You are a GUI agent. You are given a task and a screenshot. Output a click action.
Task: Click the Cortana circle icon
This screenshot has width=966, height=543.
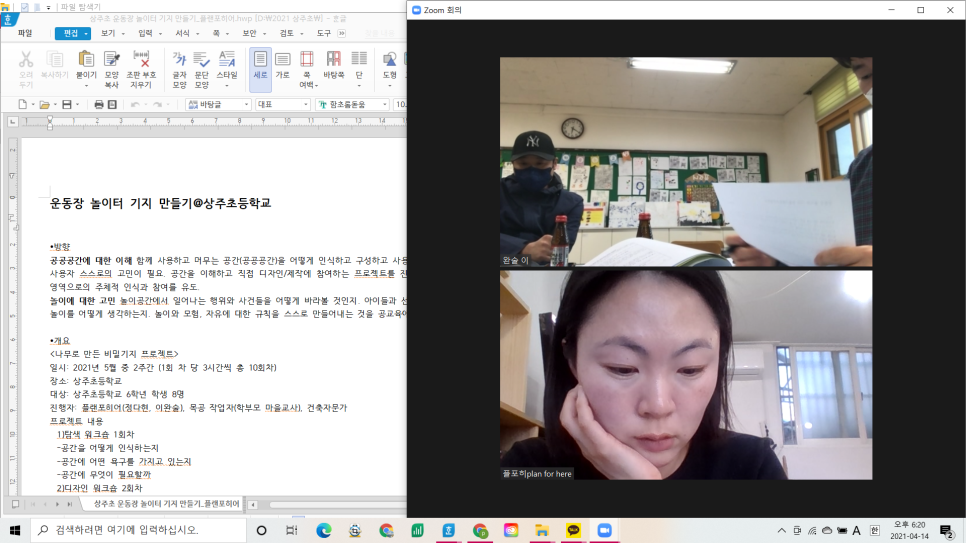[x=261, y=530]
